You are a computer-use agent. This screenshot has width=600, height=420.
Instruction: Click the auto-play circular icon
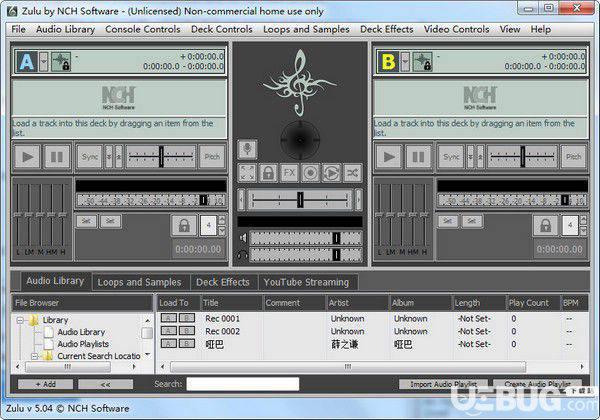tap(331, 173)
